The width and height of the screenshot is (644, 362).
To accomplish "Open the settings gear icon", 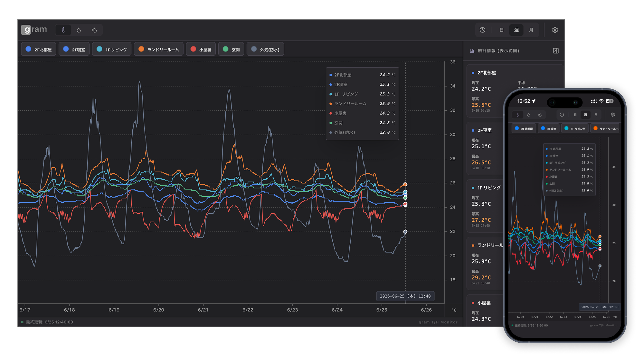I will [x=555, y=30].
